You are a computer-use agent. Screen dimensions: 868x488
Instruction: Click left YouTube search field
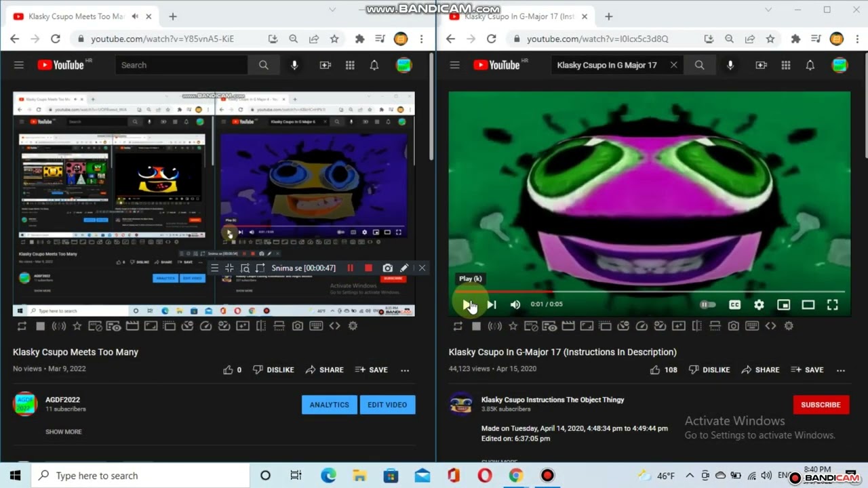182,65
